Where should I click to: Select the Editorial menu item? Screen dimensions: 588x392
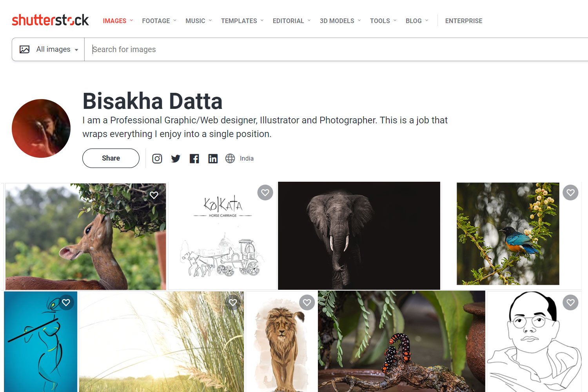click(292, 21)
